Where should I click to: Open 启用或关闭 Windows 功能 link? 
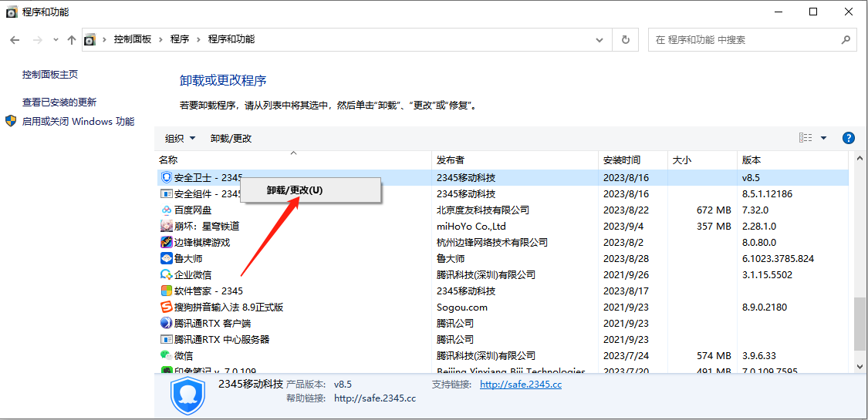78,122
